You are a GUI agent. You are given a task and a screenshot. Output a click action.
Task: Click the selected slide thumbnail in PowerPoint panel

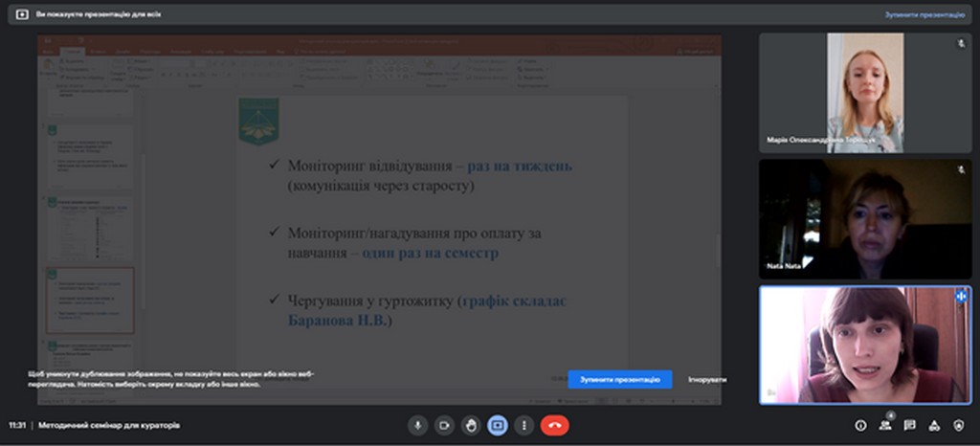pyautogui.click(x=90, y=300)
